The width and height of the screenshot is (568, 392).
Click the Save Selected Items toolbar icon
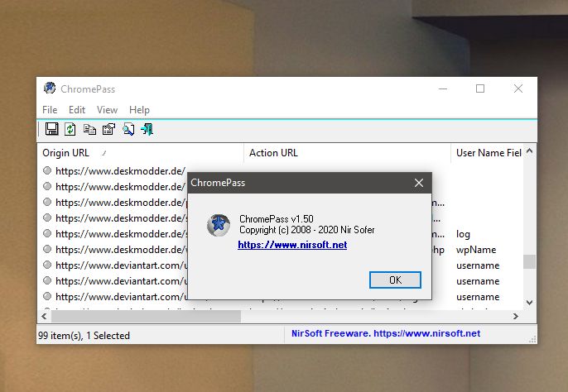(x=52, y=129)
